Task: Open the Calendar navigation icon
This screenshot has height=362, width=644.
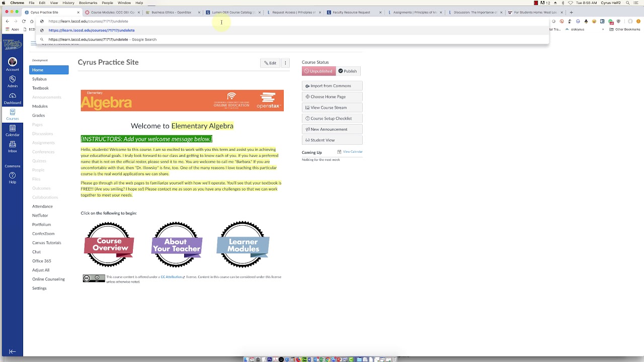Action: click(x=12, y=131)
